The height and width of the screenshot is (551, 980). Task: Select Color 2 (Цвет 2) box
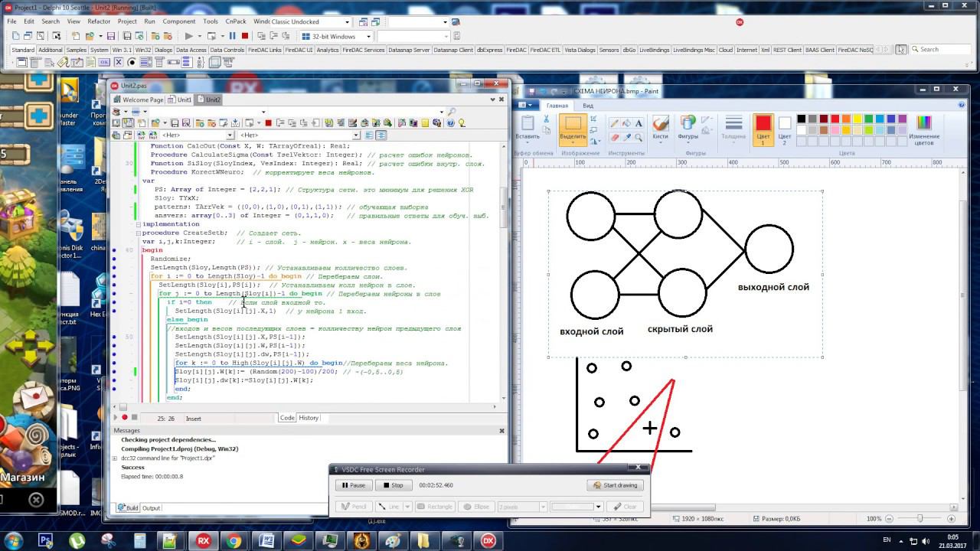coord(784,128)
